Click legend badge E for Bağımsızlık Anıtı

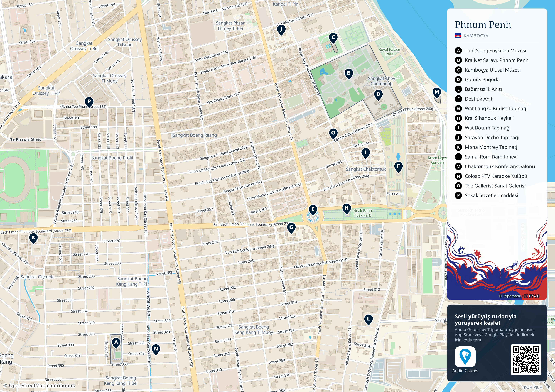(x=458, y=89)
